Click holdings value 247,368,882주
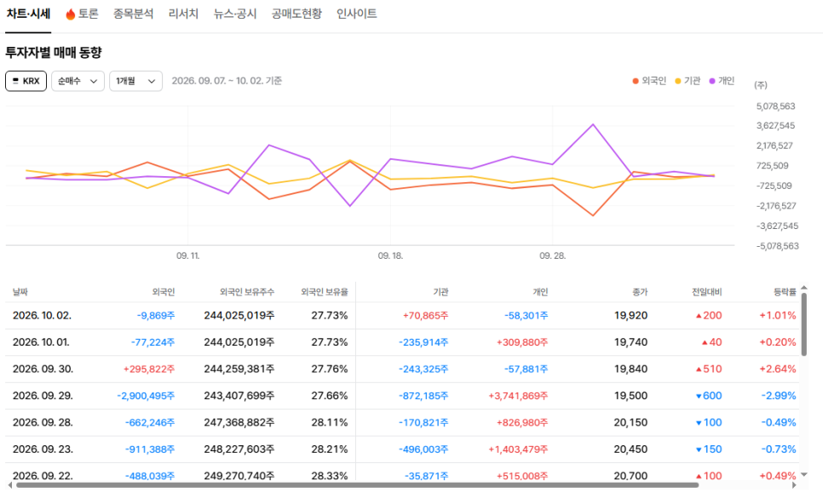The height and width of the screenshot is (504, 823). [239, 423]
